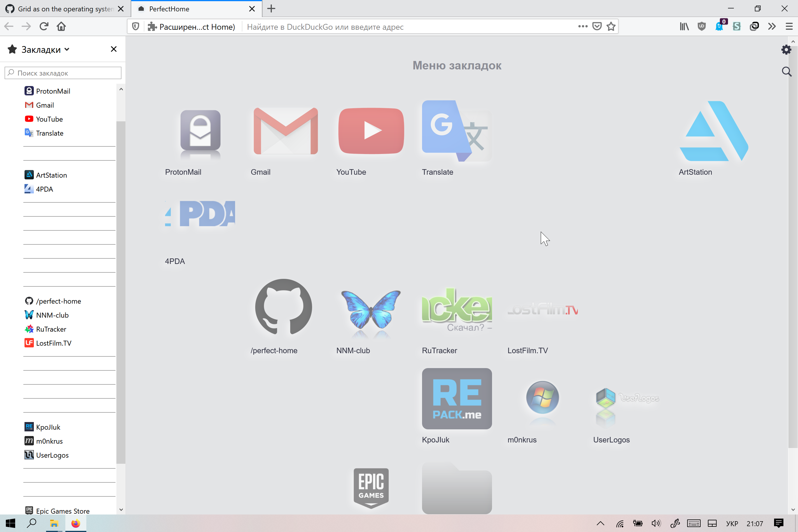Expand the bookmarks panel dropdown arrow

click(67, 49)
